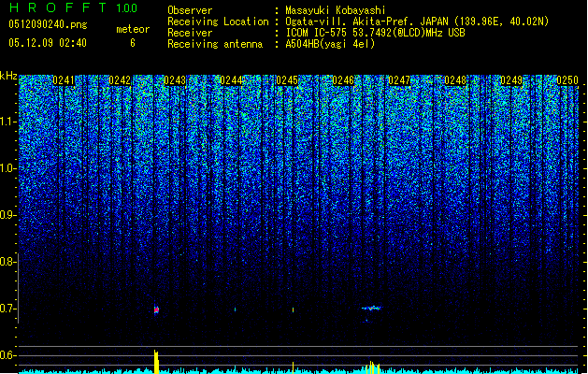Viewport: 588px width, 374px height.
Task: Click the kHz axis unit label
Action: (8, 76)
